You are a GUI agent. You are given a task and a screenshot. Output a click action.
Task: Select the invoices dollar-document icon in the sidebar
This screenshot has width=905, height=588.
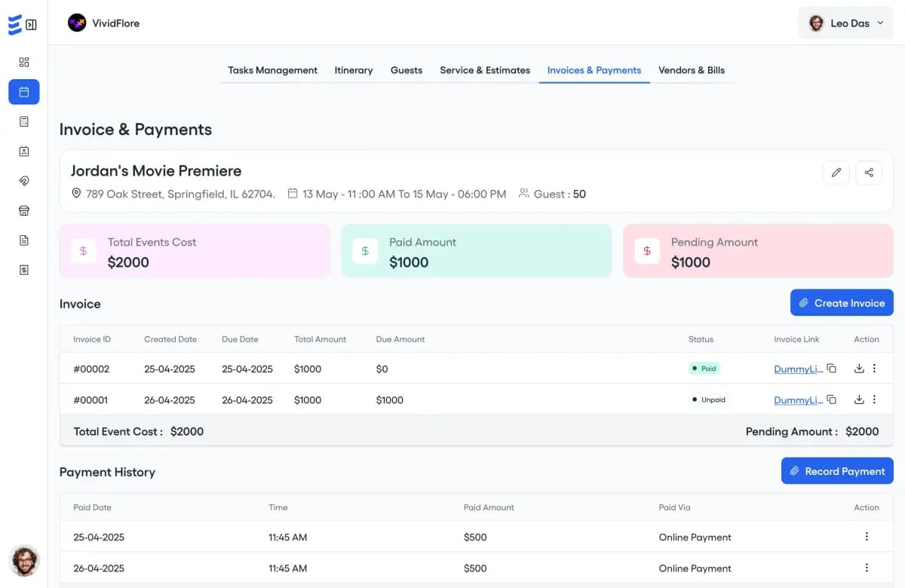(x=23, y=269)
